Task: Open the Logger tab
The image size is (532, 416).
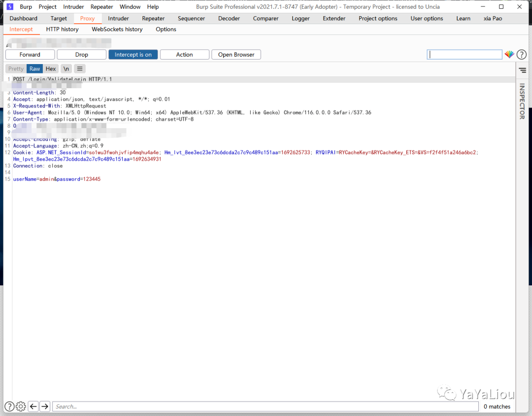Action: pos(300,18)
